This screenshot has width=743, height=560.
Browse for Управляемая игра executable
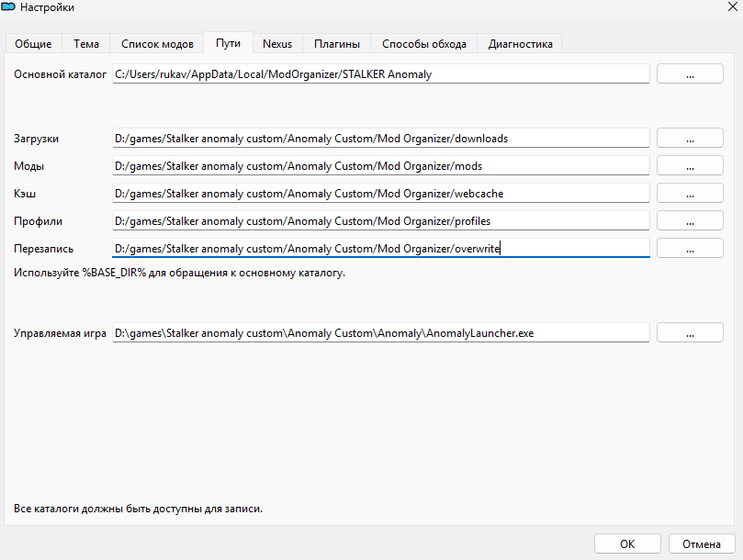click(690, 333)
